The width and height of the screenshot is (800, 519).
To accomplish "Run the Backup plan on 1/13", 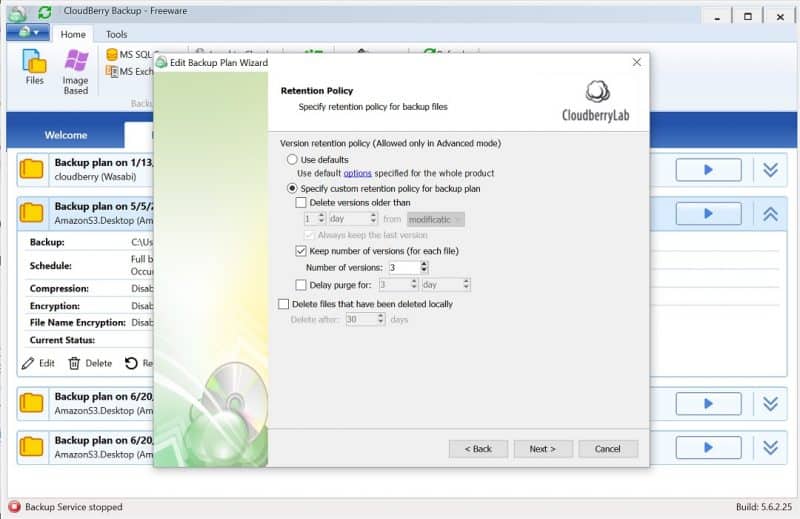I will click(x=708, y=169).
